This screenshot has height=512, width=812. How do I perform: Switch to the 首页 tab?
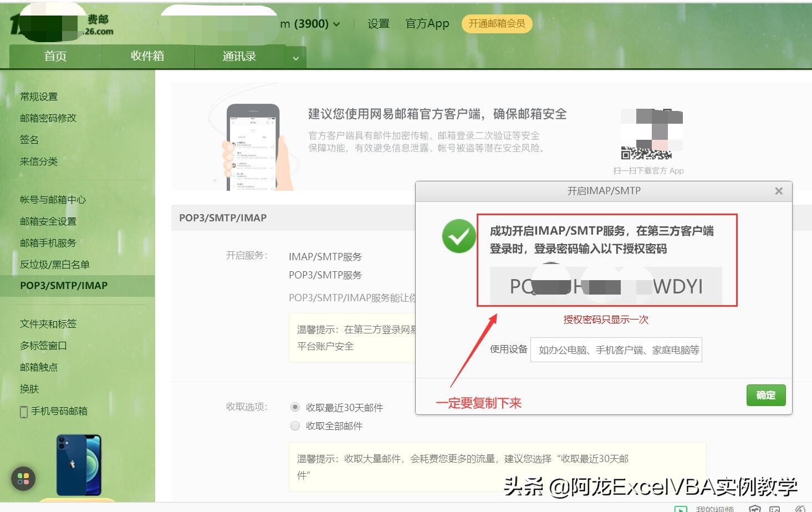click(54, 56)
